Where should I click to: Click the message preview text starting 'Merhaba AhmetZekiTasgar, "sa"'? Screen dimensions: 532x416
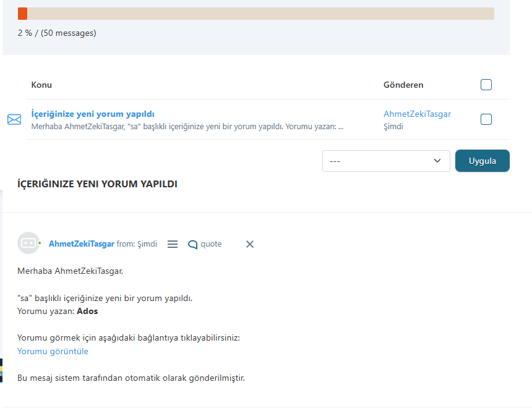pos(187,126)
